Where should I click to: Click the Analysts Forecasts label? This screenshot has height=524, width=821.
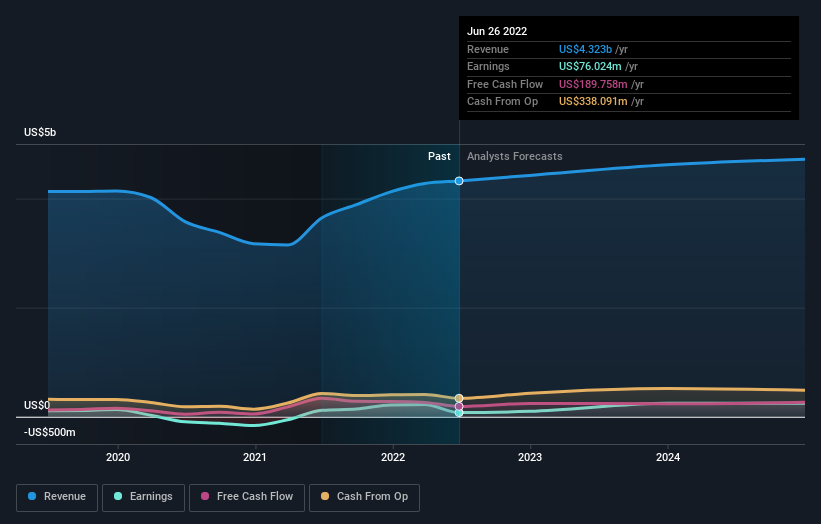click(515, 157)
